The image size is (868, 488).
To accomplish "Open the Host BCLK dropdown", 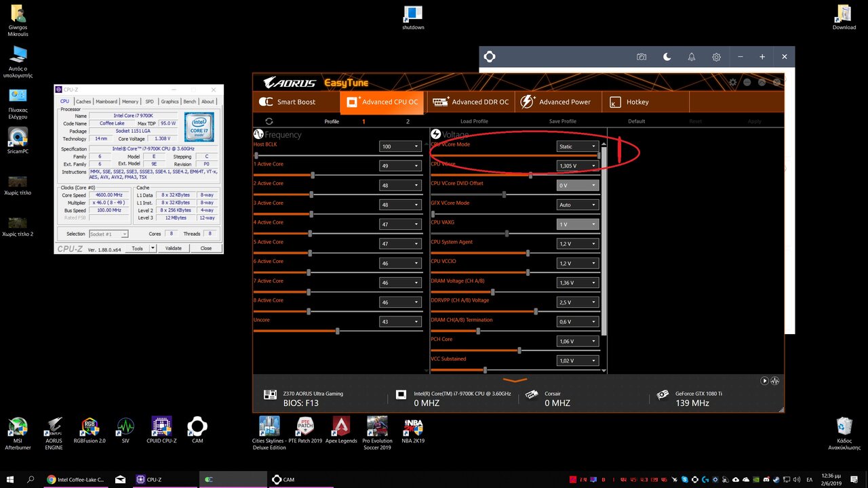I will pyautogui.click(x=400, y=146).
